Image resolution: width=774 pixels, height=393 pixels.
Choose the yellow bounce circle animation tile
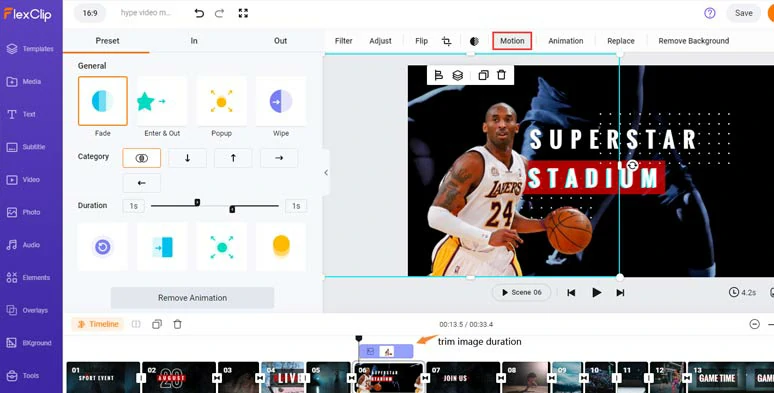coord(281,247)
